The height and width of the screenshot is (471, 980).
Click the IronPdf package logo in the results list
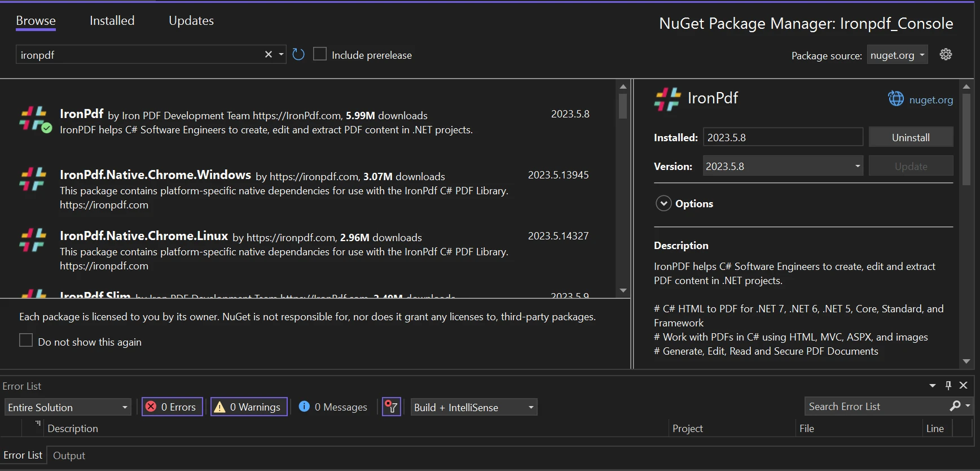35,119
